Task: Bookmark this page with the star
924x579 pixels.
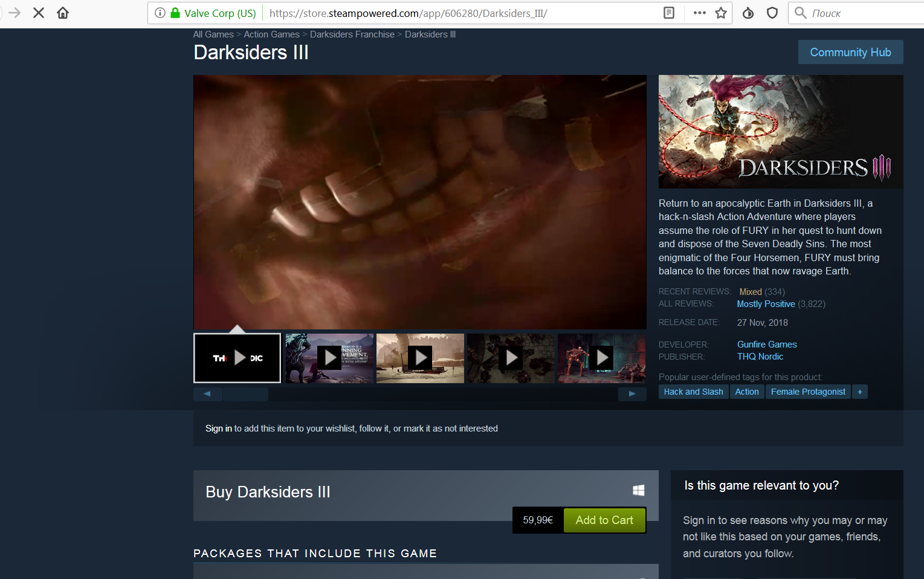Action: (x=721, y=13)
